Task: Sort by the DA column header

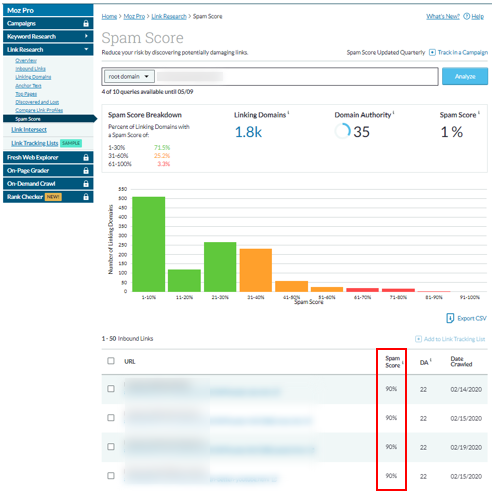Action: click(x=424, y=362)
